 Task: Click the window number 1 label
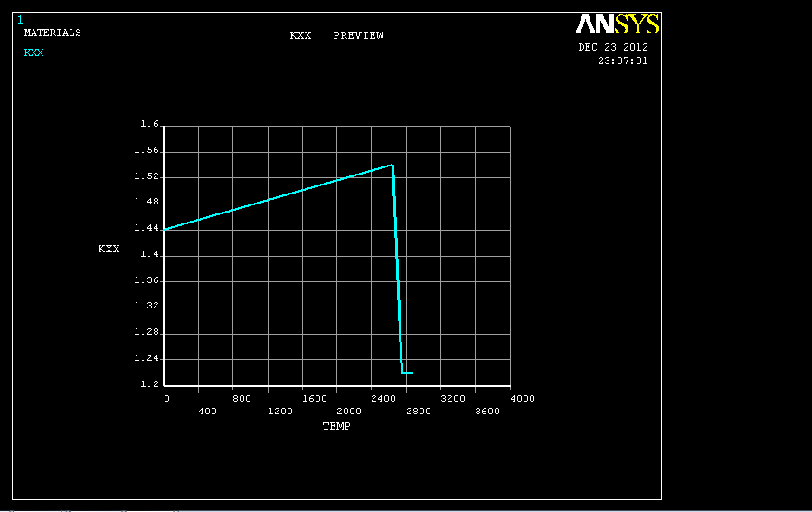click(x=20, y=20)
